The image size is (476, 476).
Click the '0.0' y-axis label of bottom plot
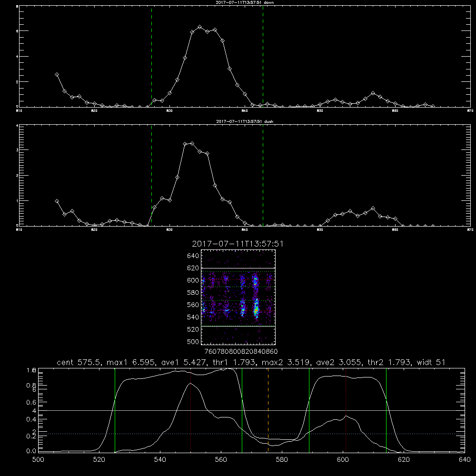31,451
